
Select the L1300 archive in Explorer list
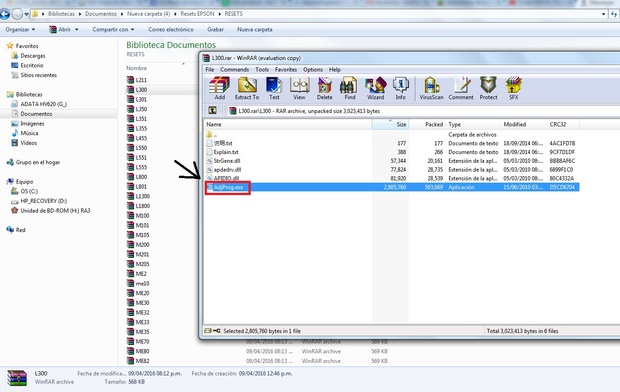point(138,196)
